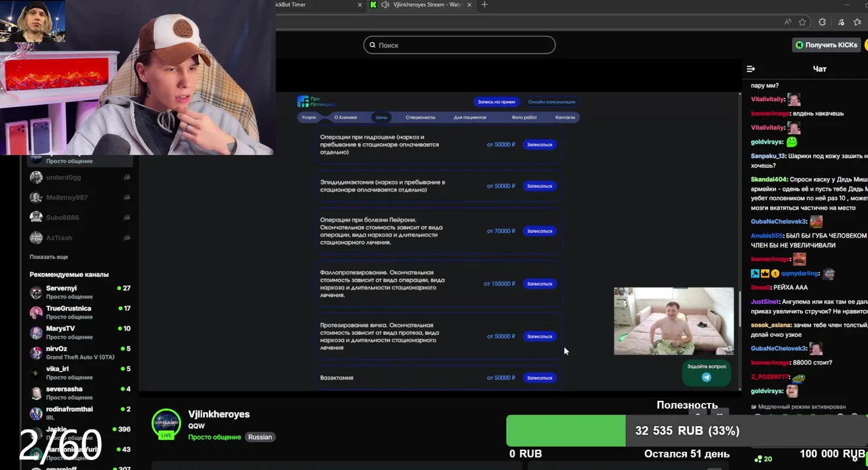Collapse the chat panel via arrow icon
Screen dimensions: 868x470
point(751,69)
